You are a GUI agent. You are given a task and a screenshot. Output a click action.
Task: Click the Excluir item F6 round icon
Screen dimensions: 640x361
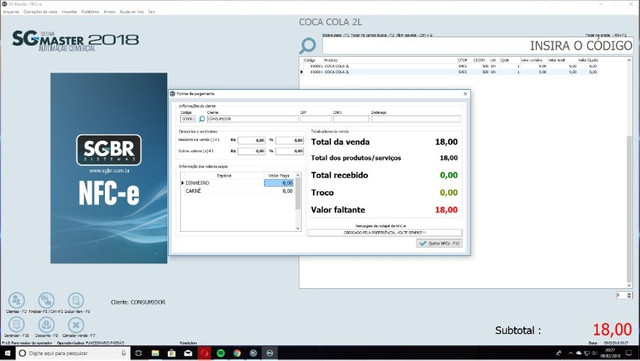click(x=76, y=301)
